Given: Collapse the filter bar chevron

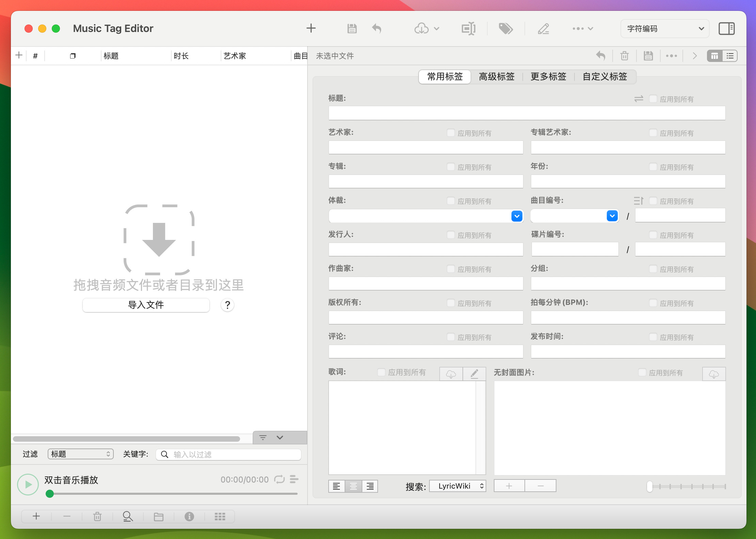Looking at the screenshot, I should pyautogui.click(x=280, y=437).
